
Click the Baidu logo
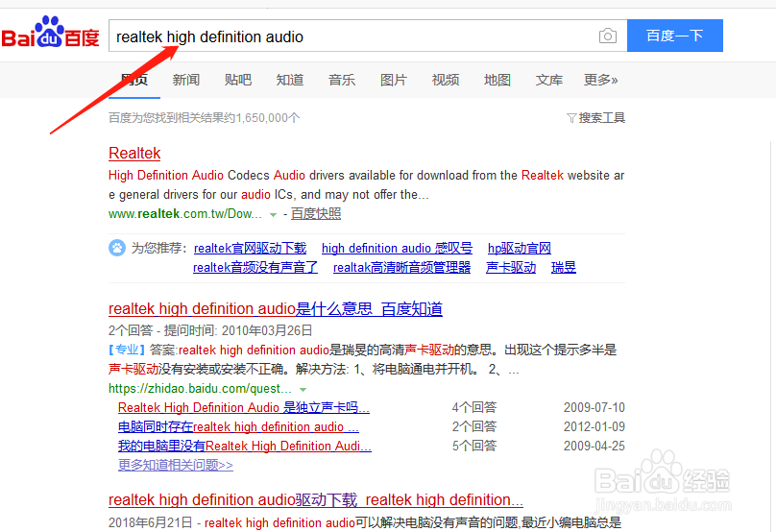pyautogui.click(x=50, y=32)
